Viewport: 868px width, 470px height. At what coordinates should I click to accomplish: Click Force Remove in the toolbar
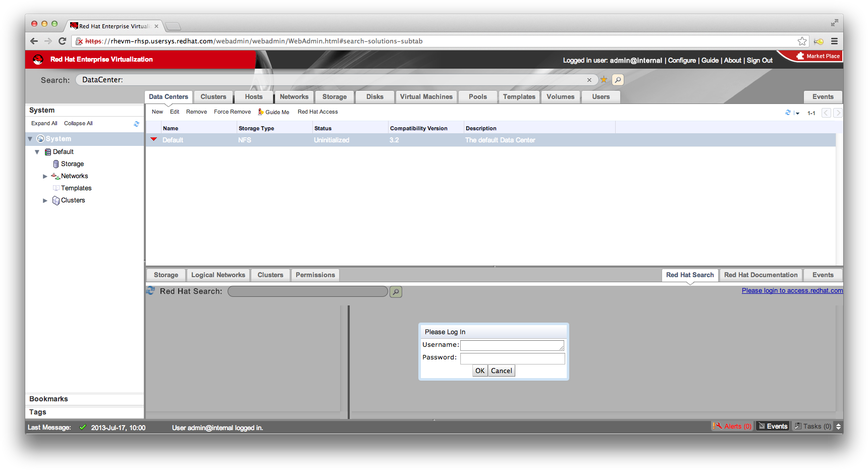[232, 112]
